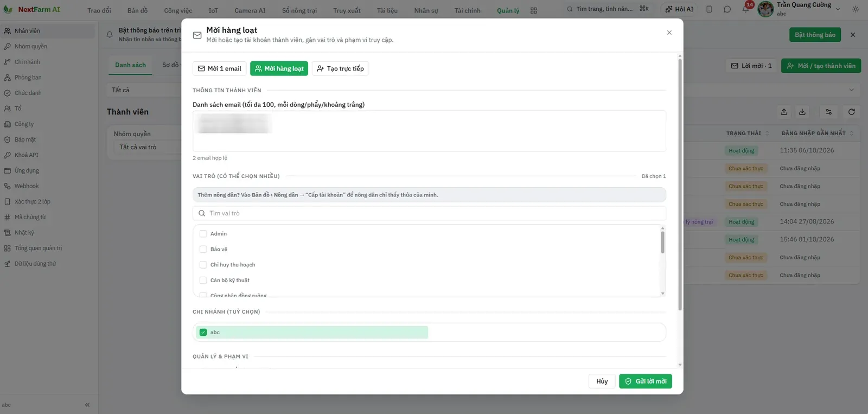The height and width of the screenshot is (414, 868).
Task: Dismiss the notification banner
Action: click(x=853, y=35)
